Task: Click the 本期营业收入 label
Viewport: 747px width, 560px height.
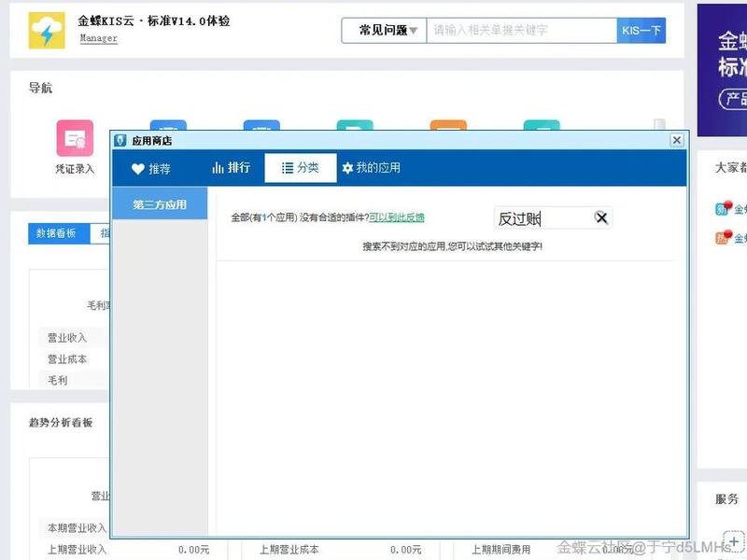Action: (x=77, y=527)
